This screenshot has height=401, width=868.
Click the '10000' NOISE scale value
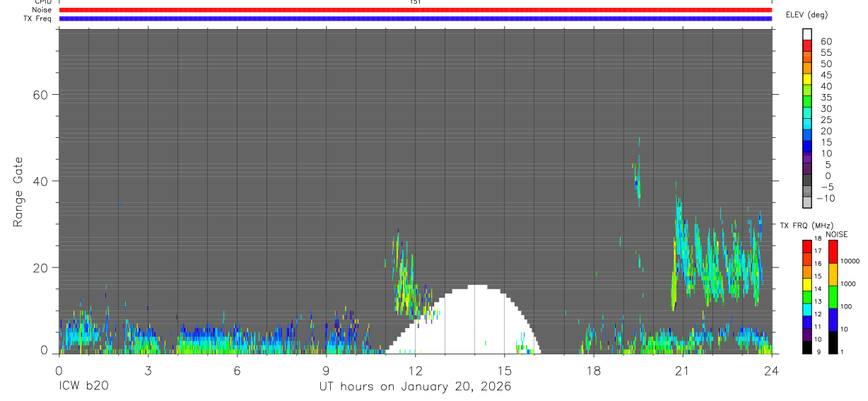(851, 262)
